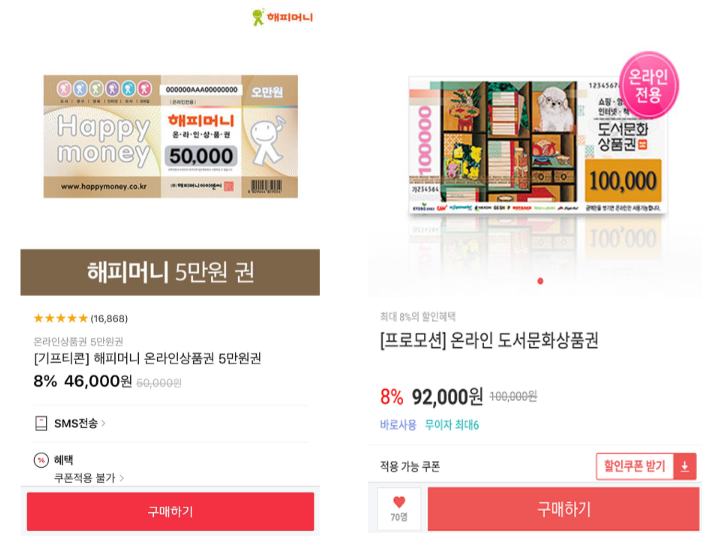
Task: Tap the heart wishlist icon with 70명
Action: 399,510
